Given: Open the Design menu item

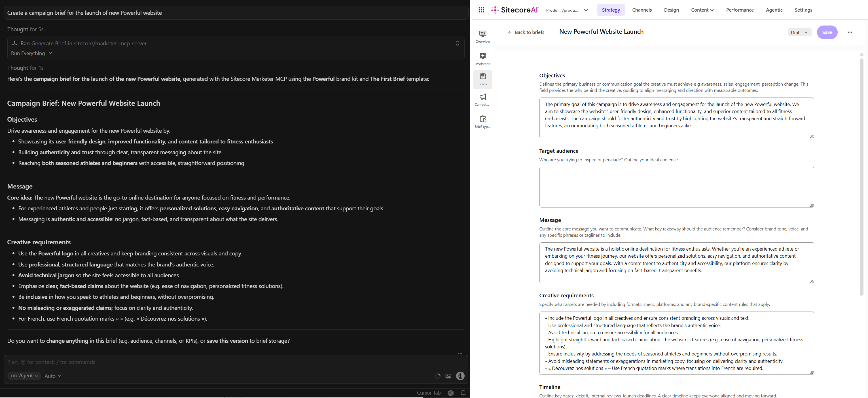Looking at the screenshot, I should (671, 10).
